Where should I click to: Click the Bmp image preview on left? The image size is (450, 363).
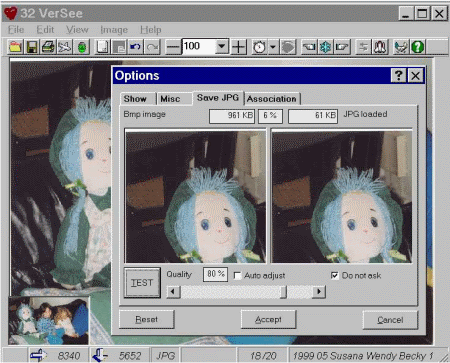pyautogui.click(x=196, y=197)
